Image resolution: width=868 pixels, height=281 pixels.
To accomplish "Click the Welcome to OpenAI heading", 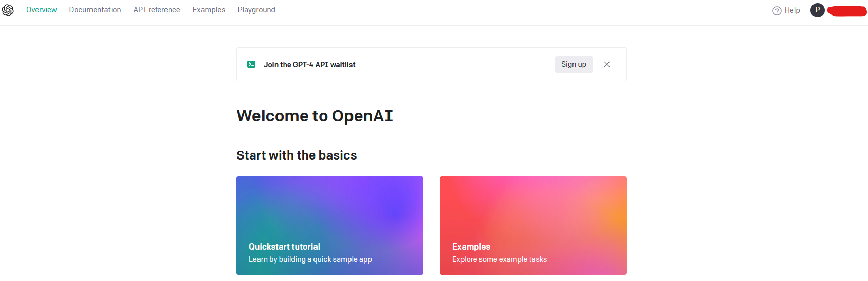I will [315, 116].
